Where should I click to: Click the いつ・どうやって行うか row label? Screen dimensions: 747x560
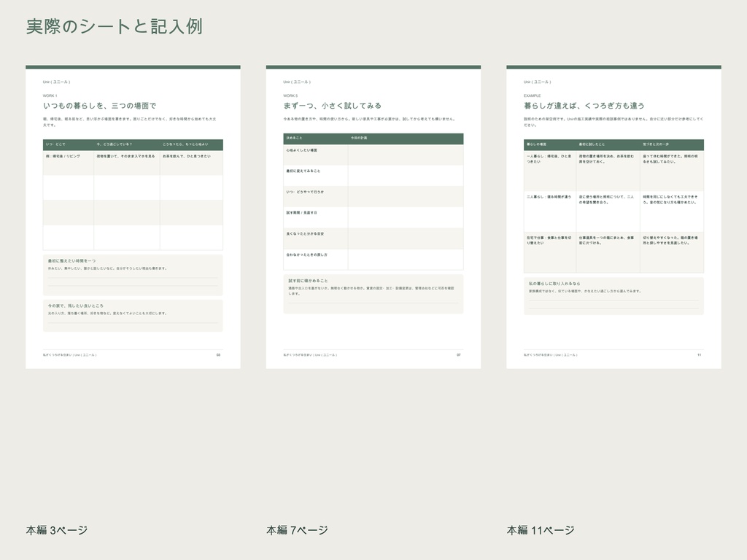(305, 192)
